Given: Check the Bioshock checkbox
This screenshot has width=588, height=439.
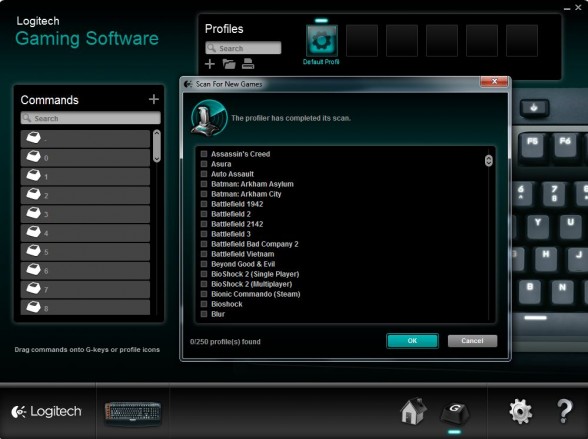Looking at the screenshot, I should [204, 304].
